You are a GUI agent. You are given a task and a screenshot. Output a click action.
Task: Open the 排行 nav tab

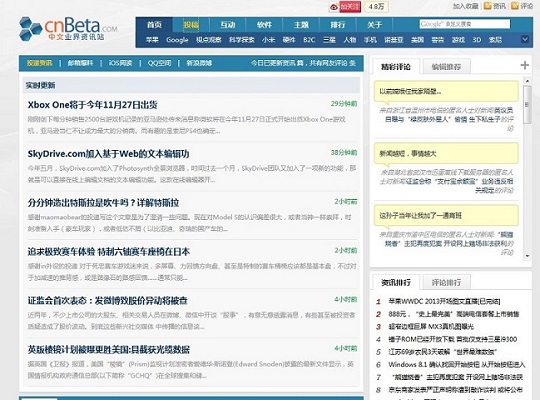coord(338,25)
